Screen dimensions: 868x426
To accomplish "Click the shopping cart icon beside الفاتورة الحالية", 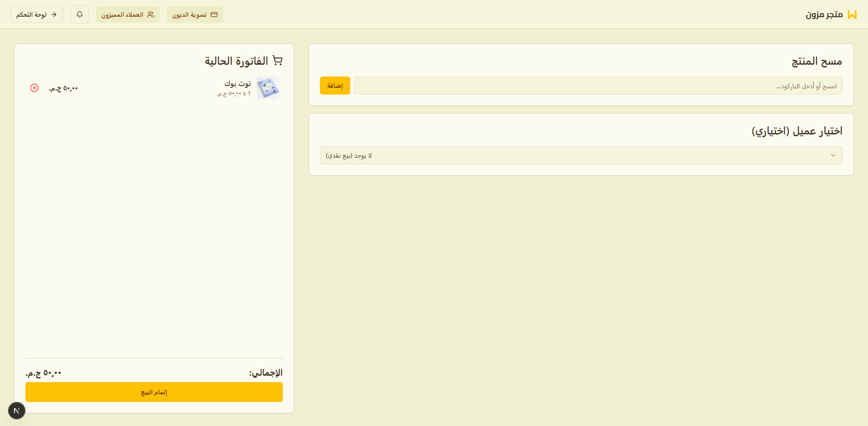I will [x=277, y=61].
